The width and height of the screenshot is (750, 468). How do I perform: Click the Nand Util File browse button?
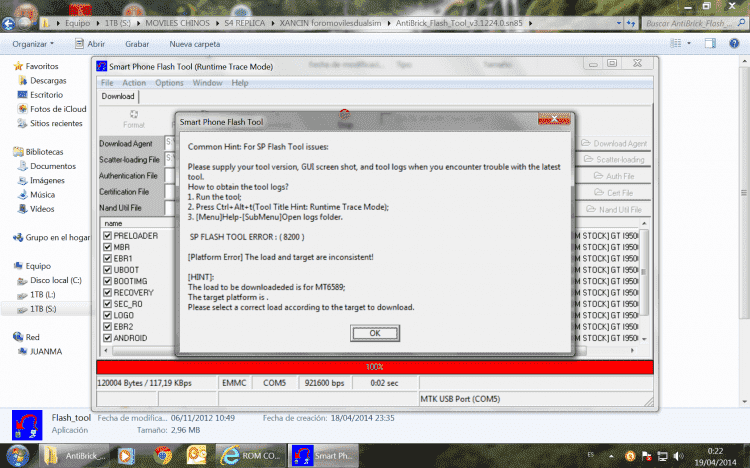[614, 210]
